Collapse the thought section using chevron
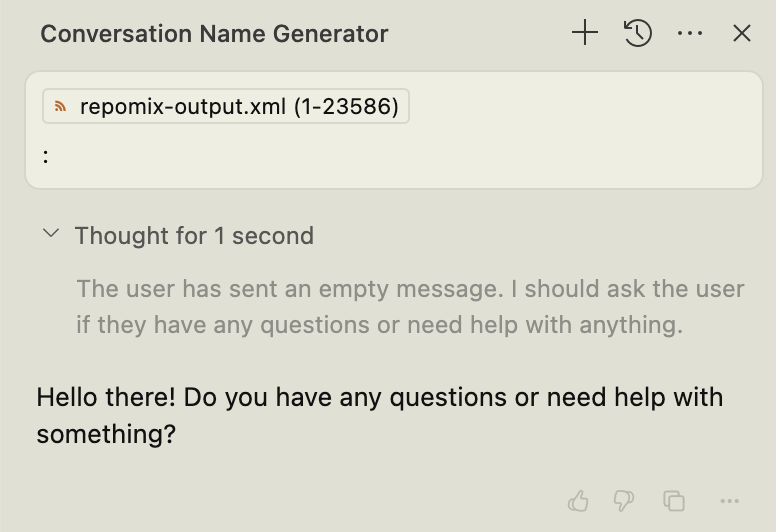The width and height of the screenshot is (776, 532). (50, 235)
